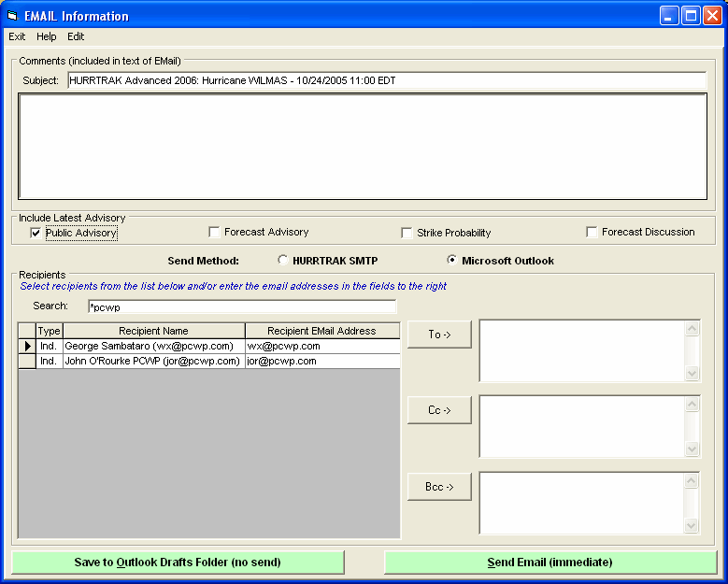Check the Forecast Advisory option
Screen dimensions: 728x584
click(x=215, y=233)
